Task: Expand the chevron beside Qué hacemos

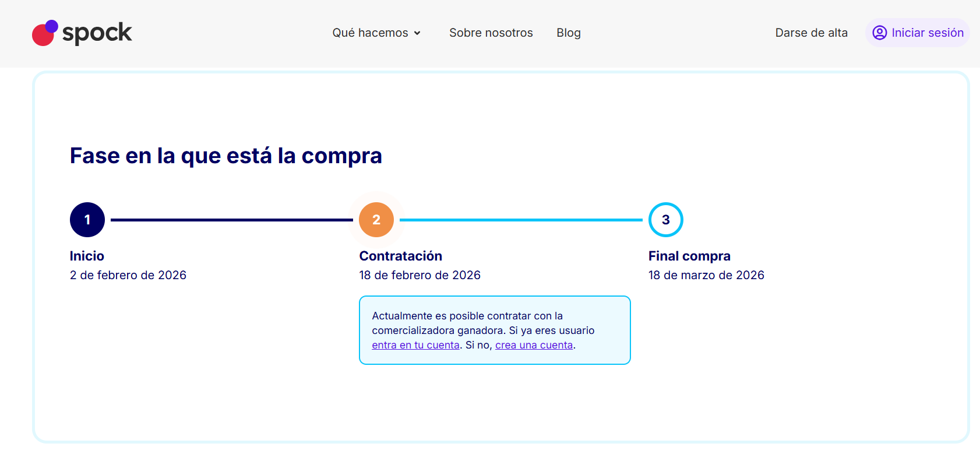Action: (417, 33)
